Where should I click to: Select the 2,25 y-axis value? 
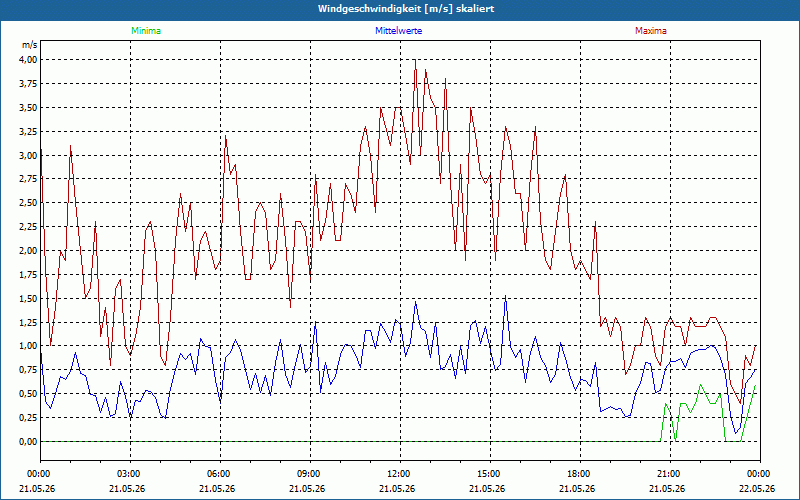(28, 227)
